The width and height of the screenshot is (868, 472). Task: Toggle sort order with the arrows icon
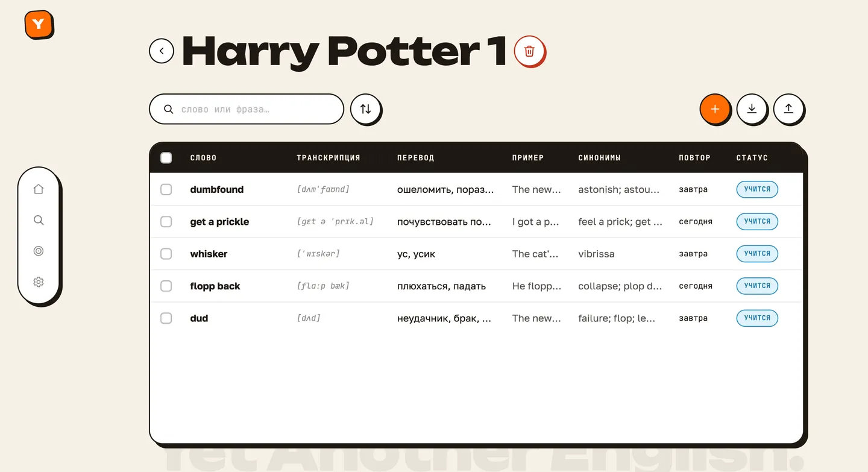tap(365, 109)
